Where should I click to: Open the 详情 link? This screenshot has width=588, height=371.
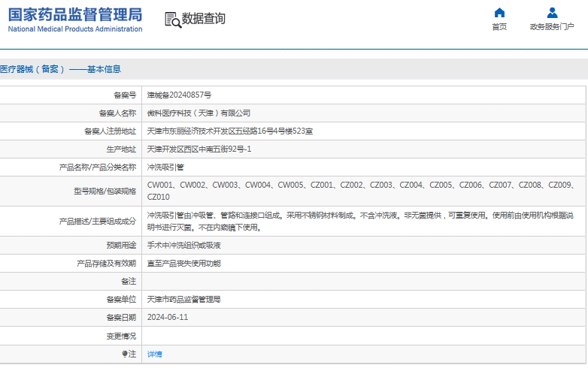(x=154, y=354)
